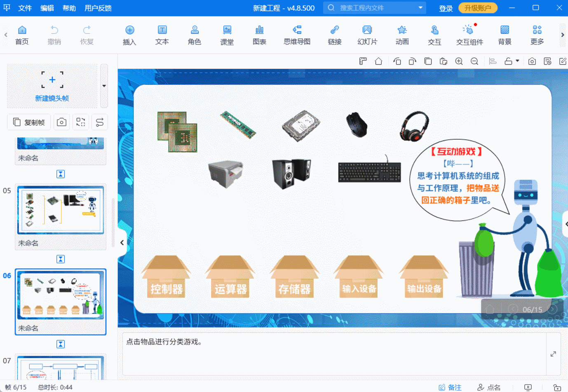Insert a 图表 chart

click(259, 35)
